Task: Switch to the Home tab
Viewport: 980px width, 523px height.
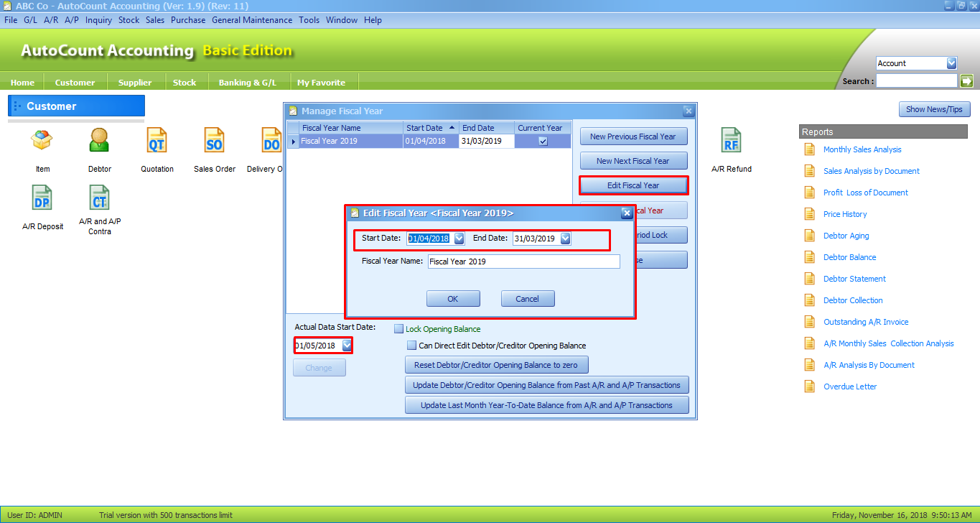Action: tap(23, 83)
